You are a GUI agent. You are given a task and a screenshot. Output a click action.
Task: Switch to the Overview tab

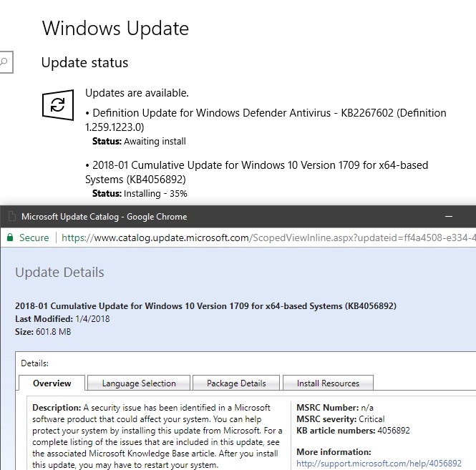[52, 383]
